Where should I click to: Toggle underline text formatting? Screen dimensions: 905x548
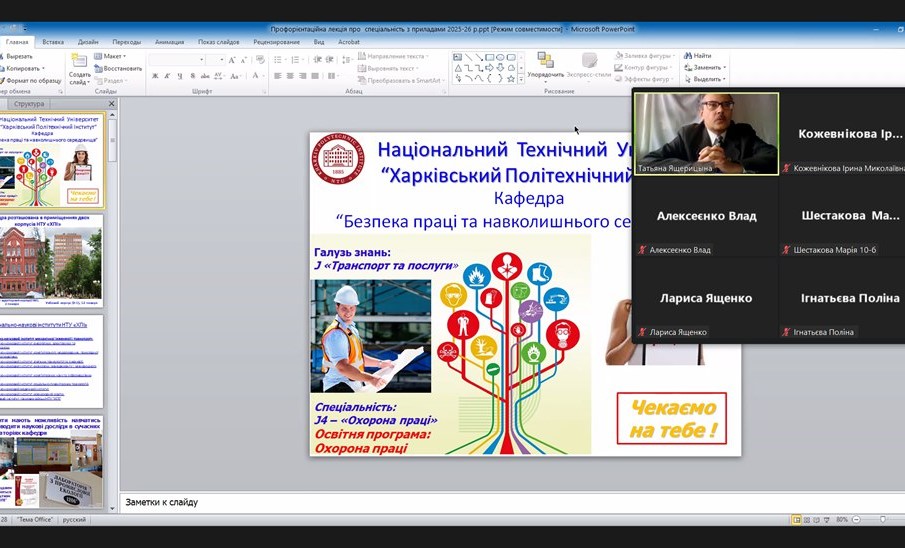[181, 76]
